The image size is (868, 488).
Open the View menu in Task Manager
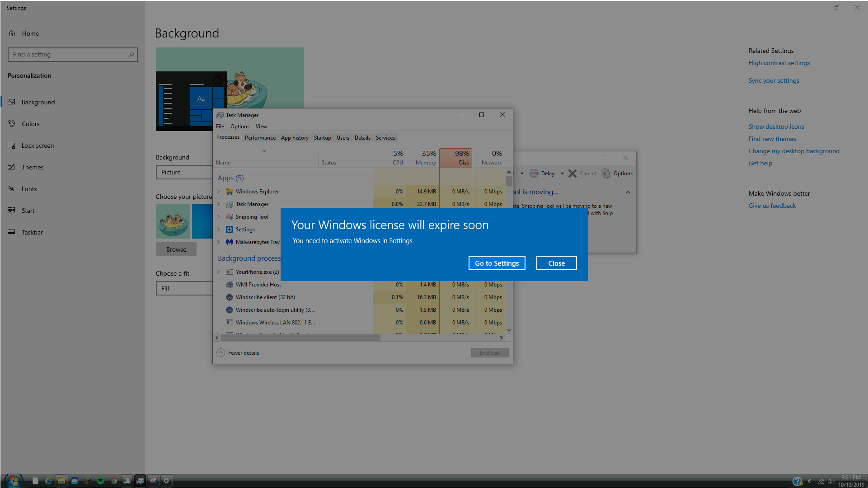(x=261, y=127)
